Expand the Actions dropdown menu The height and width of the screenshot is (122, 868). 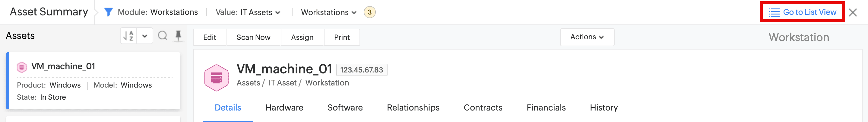587,37
